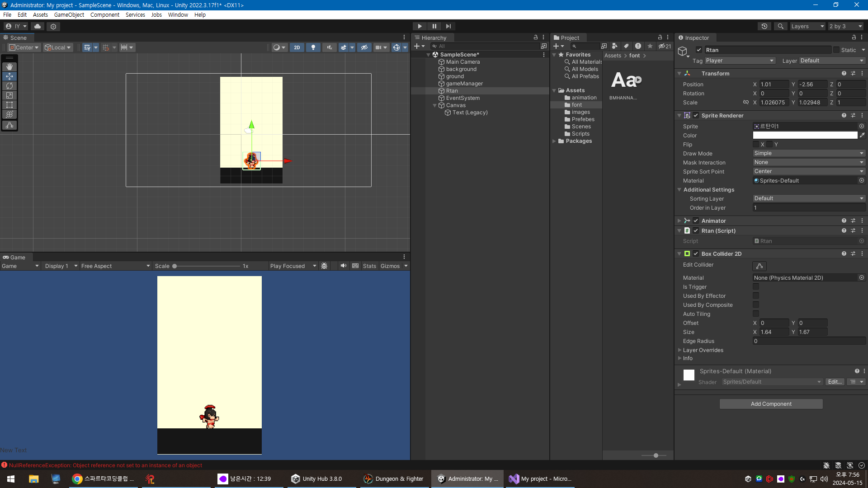Open Box Collider 2D more options menu

click(862, 253)
